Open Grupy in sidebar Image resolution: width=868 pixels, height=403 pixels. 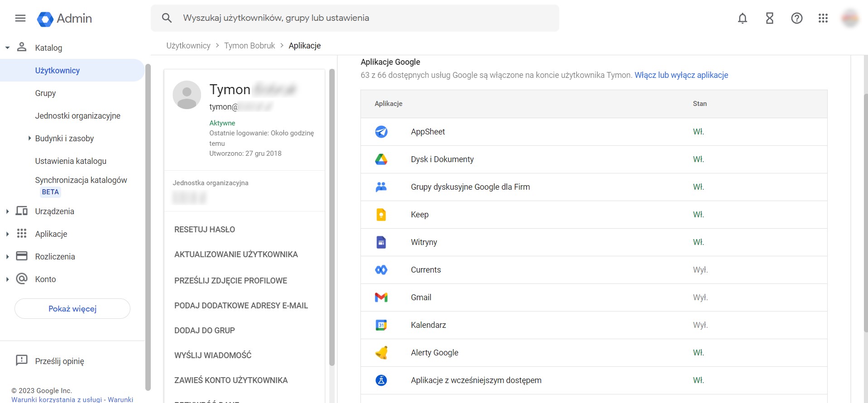45,93
